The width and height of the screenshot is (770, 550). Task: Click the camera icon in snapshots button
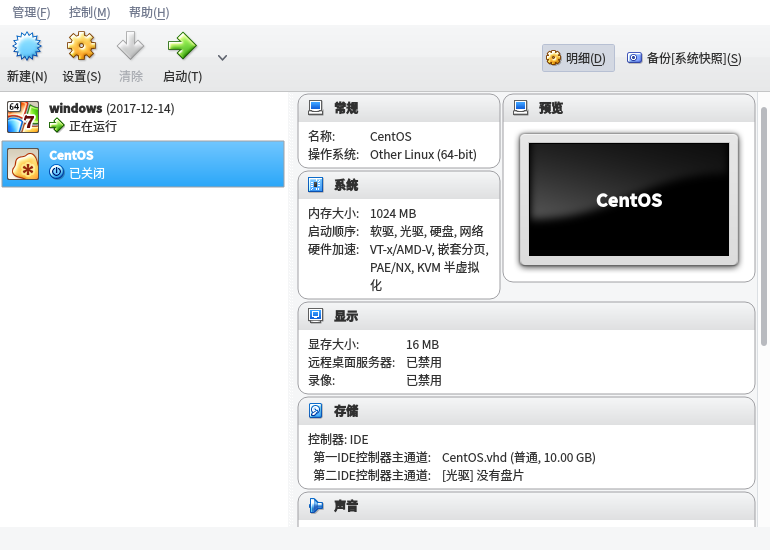[x=634, y=58]
